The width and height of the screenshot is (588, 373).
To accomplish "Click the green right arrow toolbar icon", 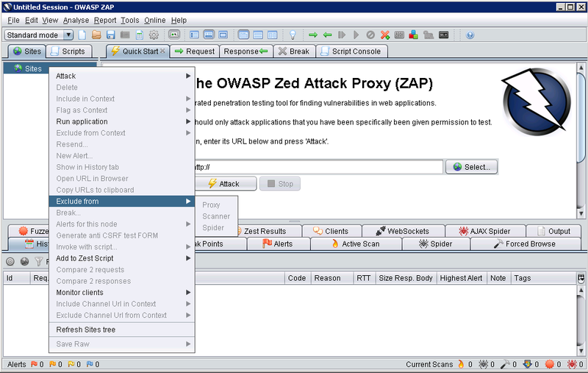I will [313, 35].
